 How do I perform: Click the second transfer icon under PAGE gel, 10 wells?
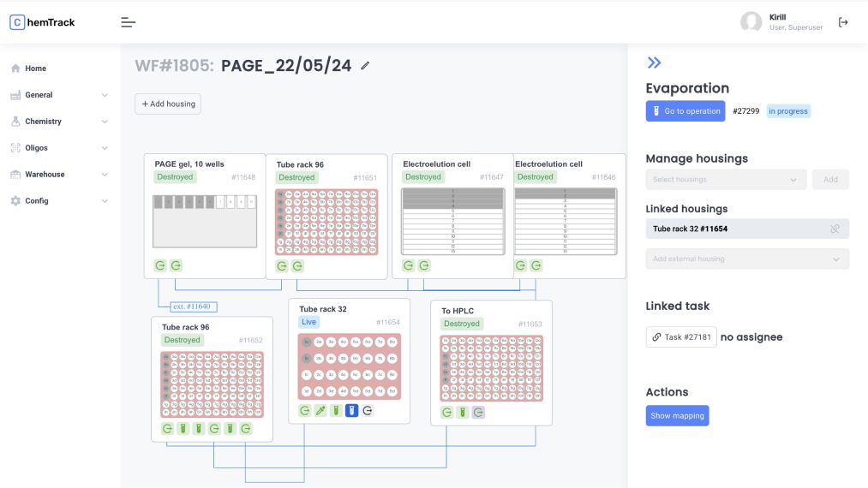(x=176, y=265)
